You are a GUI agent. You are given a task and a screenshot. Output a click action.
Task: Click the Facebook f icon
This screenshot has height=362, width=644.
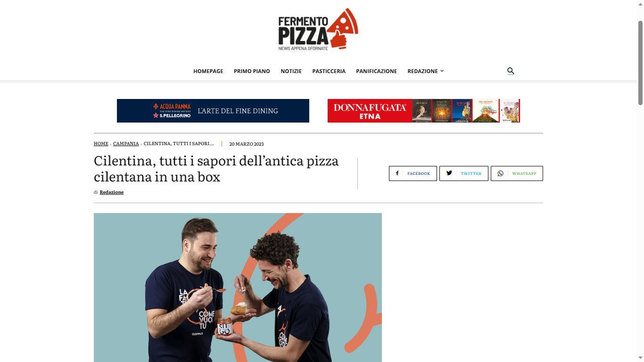click(x=397, y=173)
